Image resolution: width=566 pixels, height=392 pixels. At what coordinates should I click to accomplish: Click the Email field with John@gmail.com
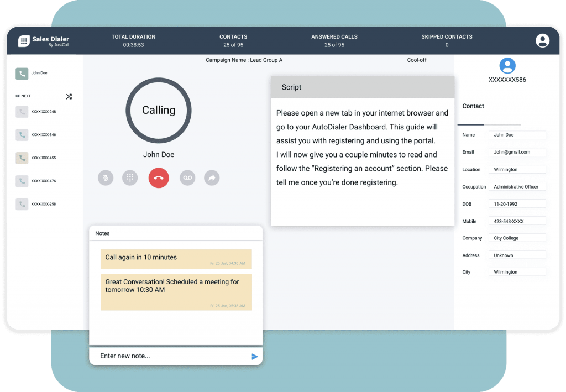517,152
